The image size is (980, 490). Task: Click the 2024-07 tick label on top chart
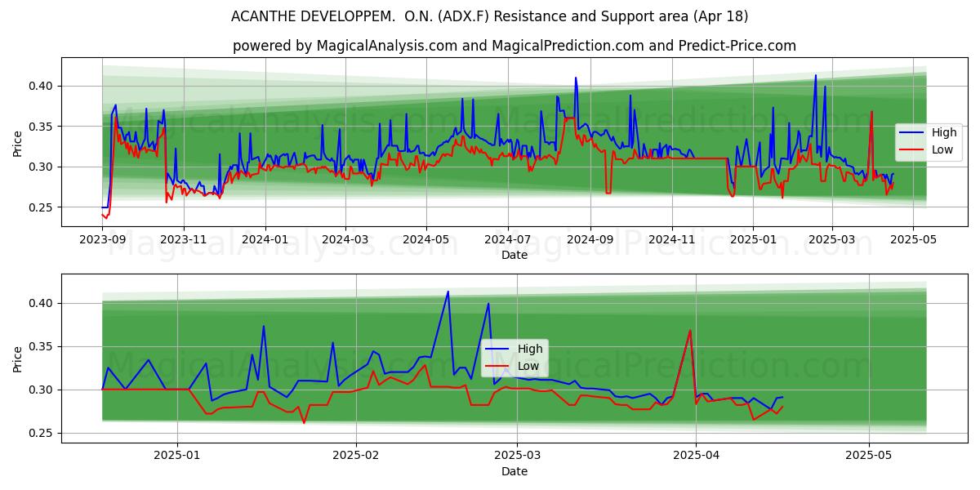tap(508, 240)
